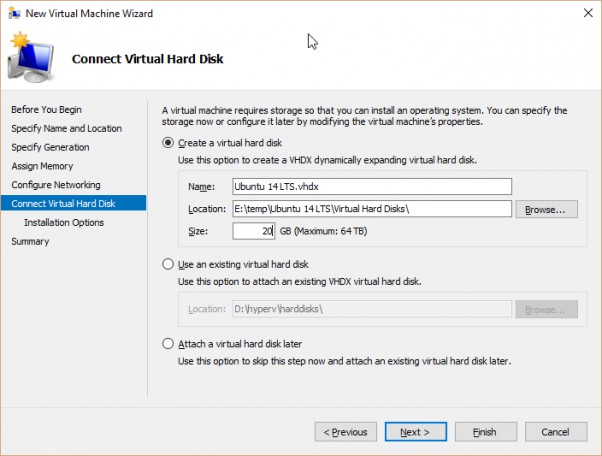602x456 pixels.
Task: Click the Size field showing 20
Action: tap(253, 231)
